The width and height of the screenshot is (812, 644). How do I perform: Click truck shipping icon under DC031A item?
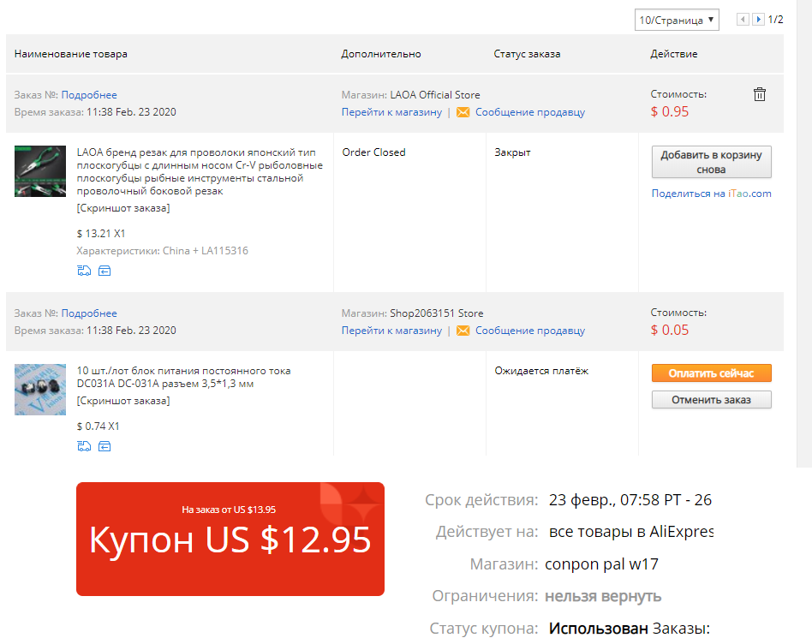84,446
